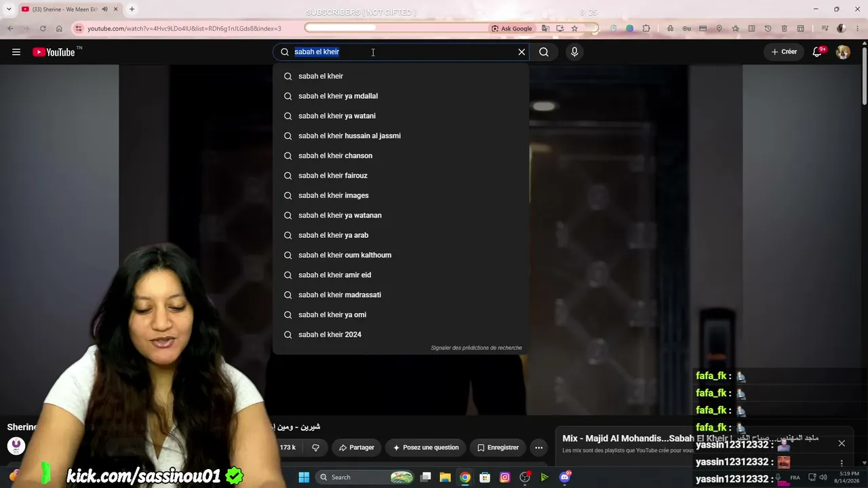Open the Mix playlist options menu

(x=842, y=464)
